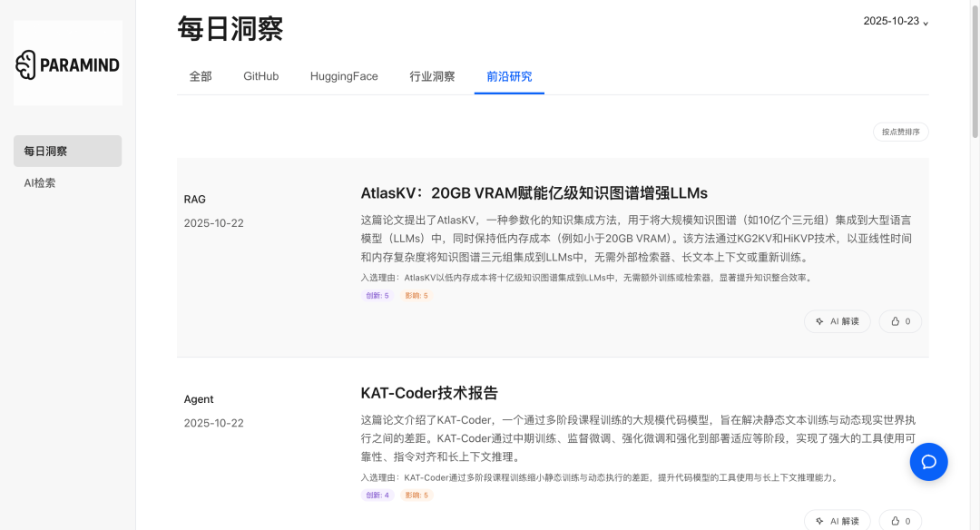Click the 每日洞察 page heading
This screenshot has width=980, height=530.
point(230,29)
